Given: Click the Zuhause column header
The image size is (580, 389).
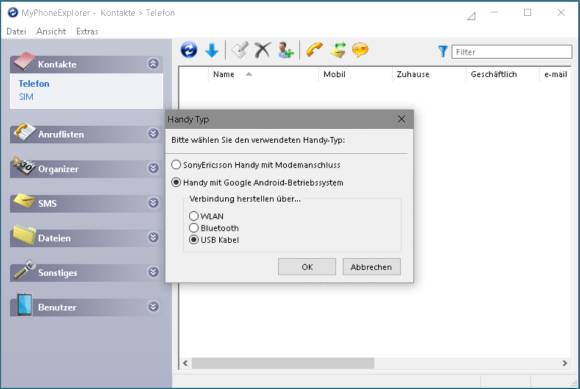Looking at the screenshot, I should pos(413,74).
